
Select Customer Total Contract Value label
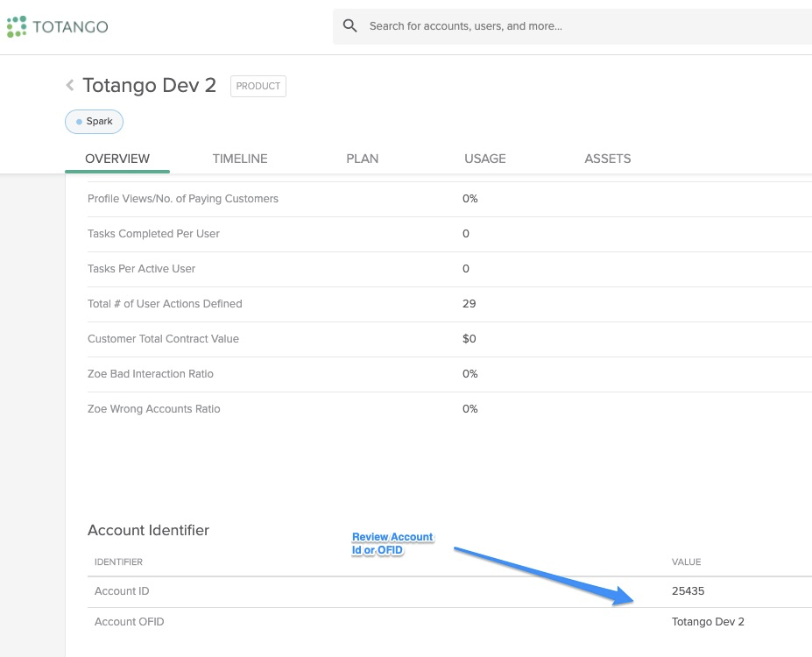(163, 339)
